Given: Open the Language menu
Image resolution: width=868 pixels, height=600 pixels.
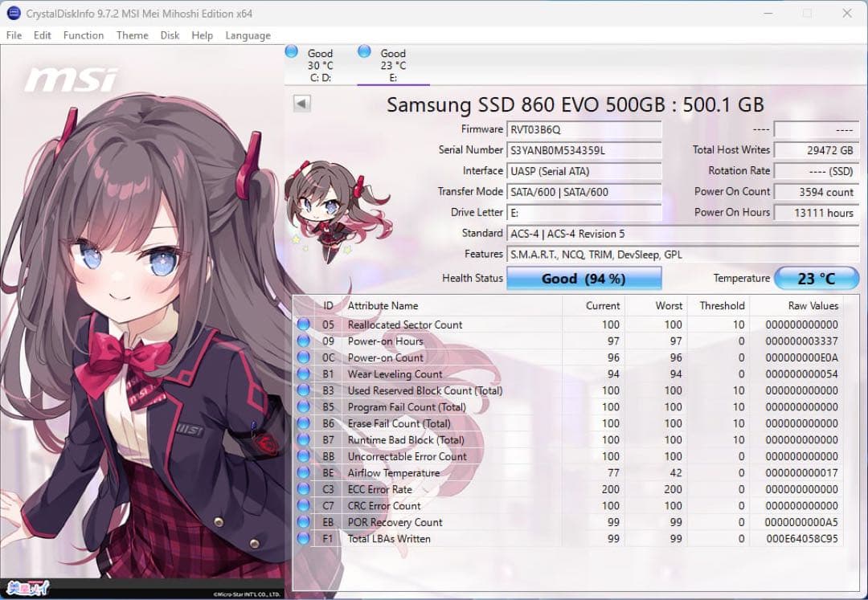Looking at the screenshot, I should (x=248, y=35).
